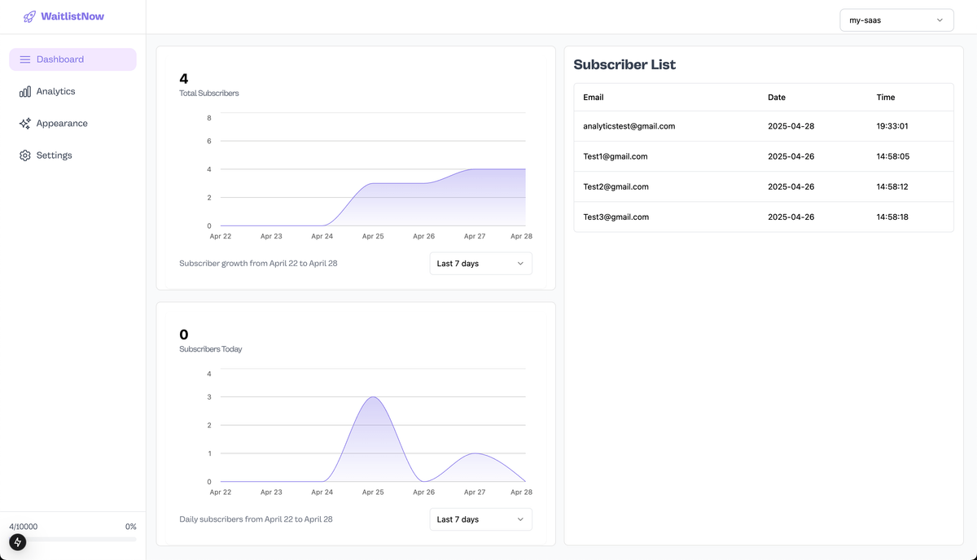Click the Analytics bar chart icon
Image resolution: width=977 pixels, height=560 pixels.
click(25, 92)
